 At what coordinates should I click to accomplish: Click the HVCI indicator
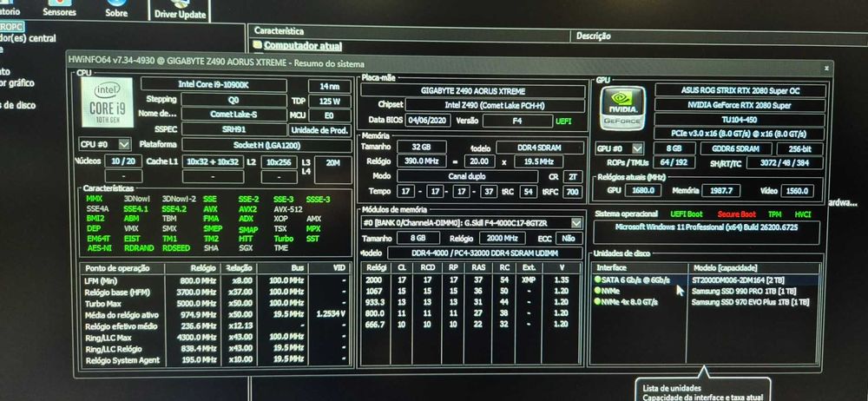coord(803,214)
